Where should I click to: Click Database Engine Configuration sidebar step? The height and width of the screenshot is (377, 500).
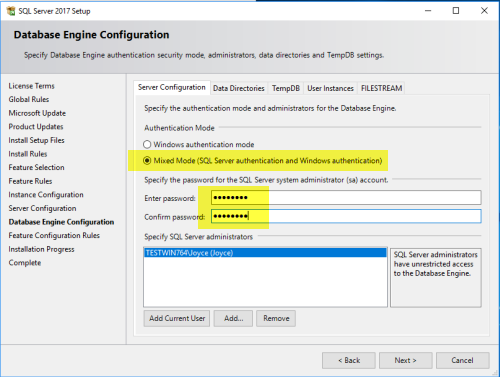click(x=61, y=222)
